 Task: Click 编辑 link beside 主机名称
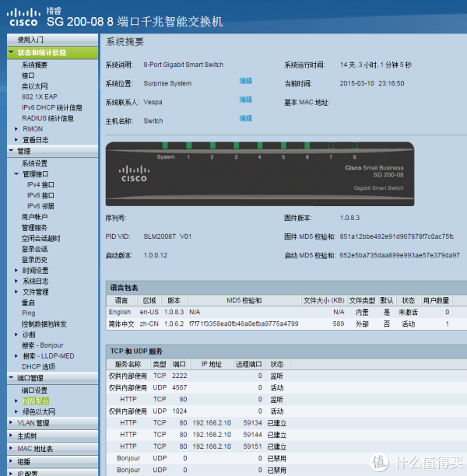245,118
